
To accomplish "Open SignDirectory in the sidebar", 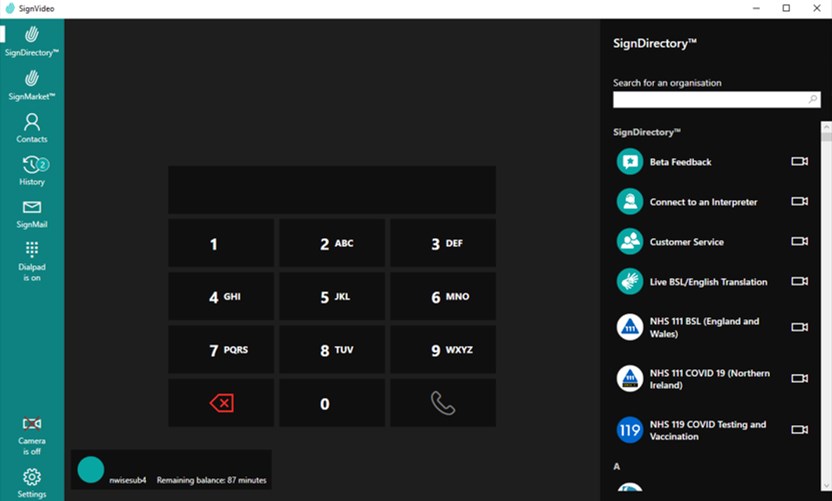I will (x=32, y=41).
